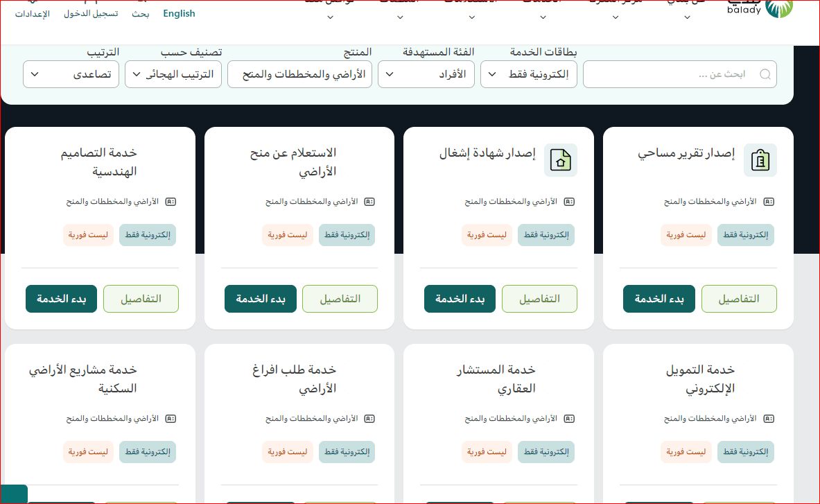Click the ID-badge icon beside الأراضي والمخططات والمنح
The image size is (820, 504).
pyautogui.click(x=171, y=201)
